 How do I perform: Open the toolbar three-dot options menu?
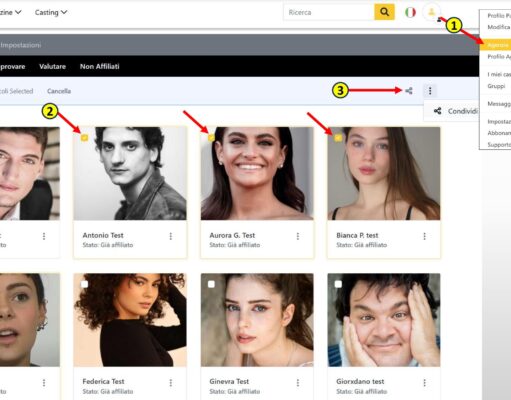pyautogui.click(x=430, y=91)
